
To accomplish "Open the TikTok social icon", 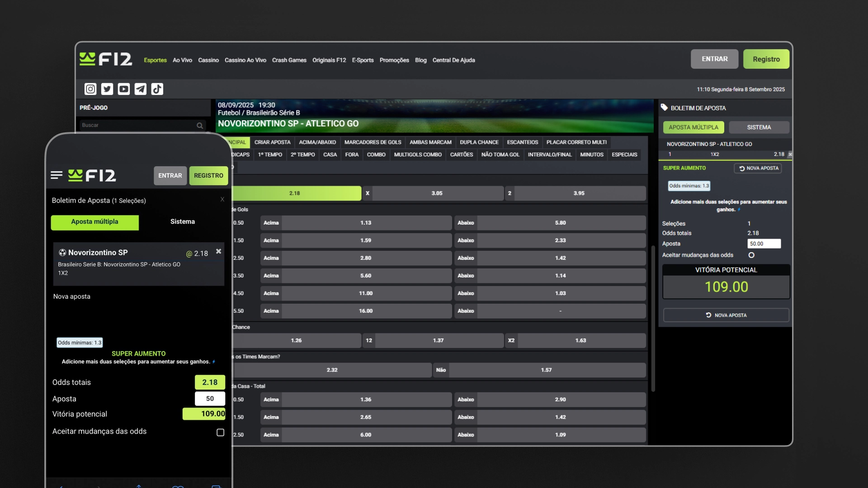I will 157,89.
